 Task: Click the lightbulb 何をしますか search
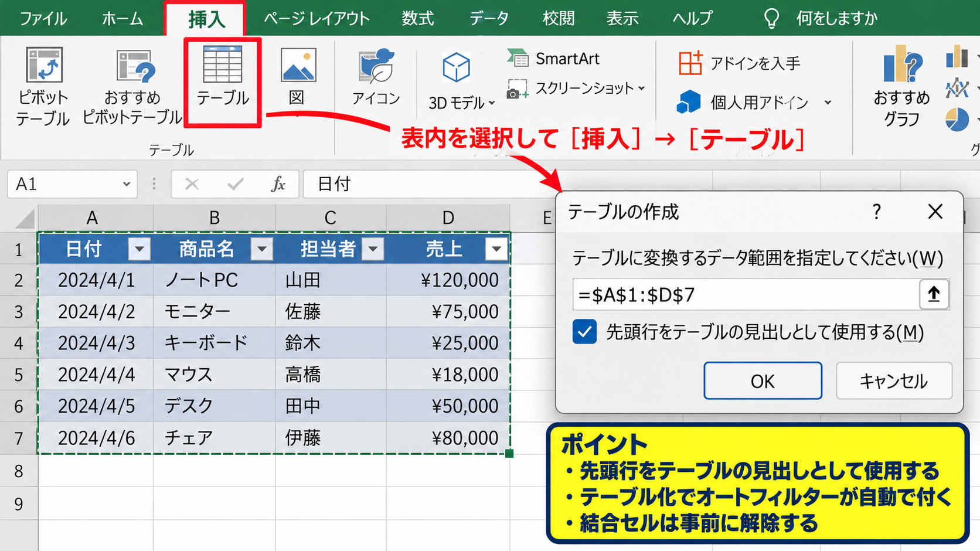click(x=821, y=18)
